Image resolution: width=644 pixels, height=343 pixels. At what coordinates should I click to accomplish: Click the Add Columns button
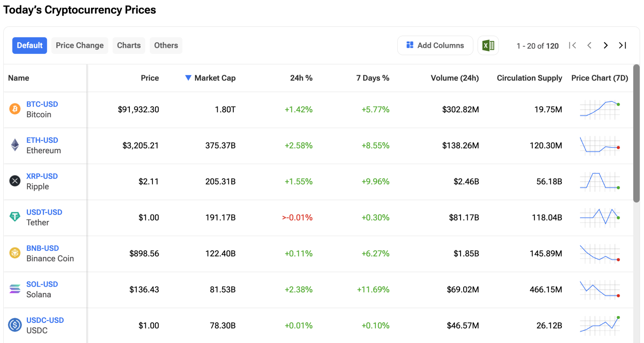[435, 46]
